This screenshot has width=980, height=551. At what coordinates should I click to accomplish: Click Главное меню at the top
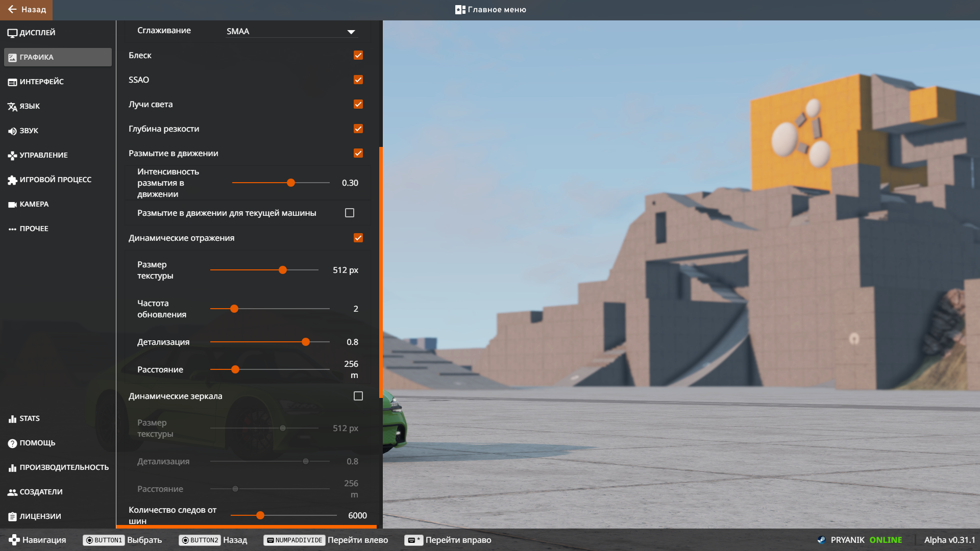491,10
